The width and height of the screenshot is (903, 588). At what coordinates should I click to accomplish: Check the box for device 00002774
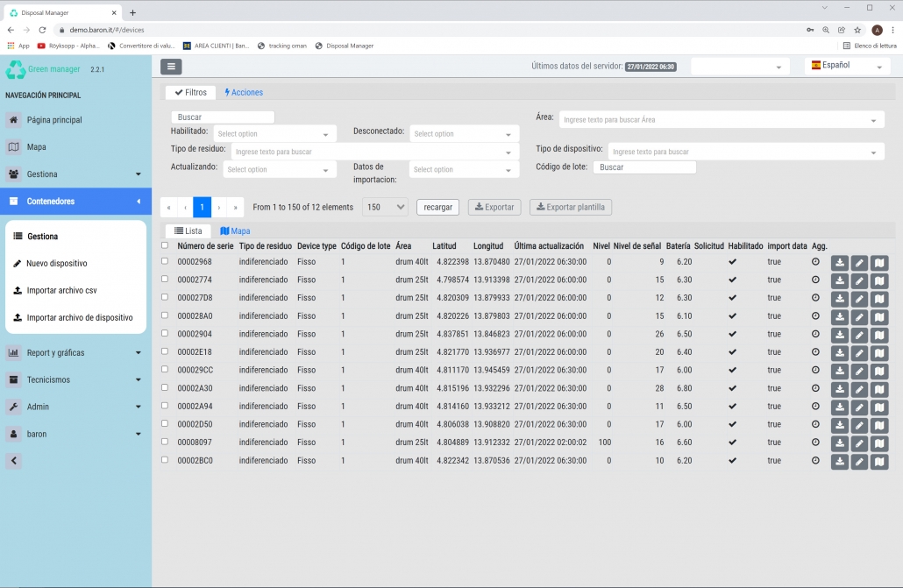165,279
